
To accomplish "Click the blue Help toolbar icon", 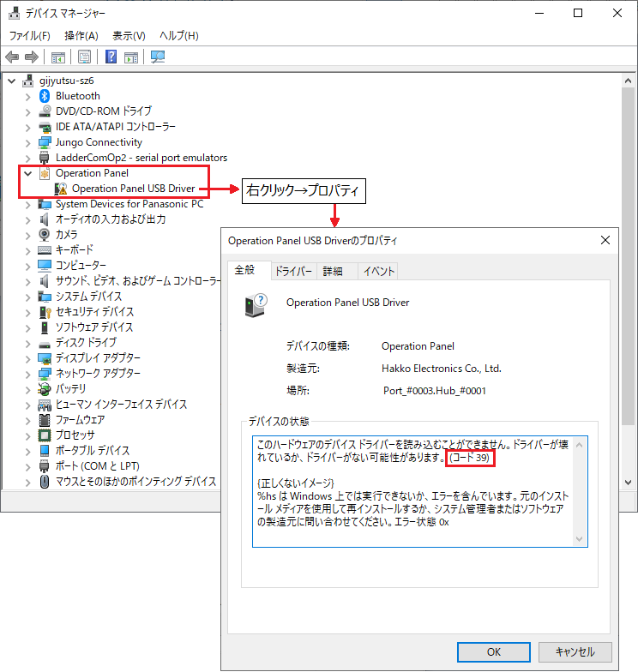I will (x=111, y=57).
